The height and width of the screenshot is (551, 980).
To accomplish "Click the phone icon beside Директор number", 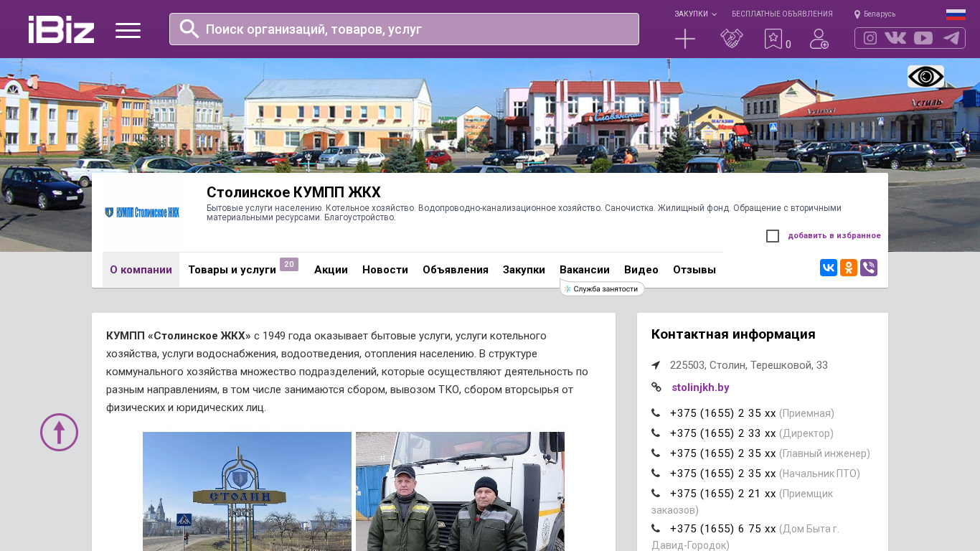I will click(x=656, y=433).
